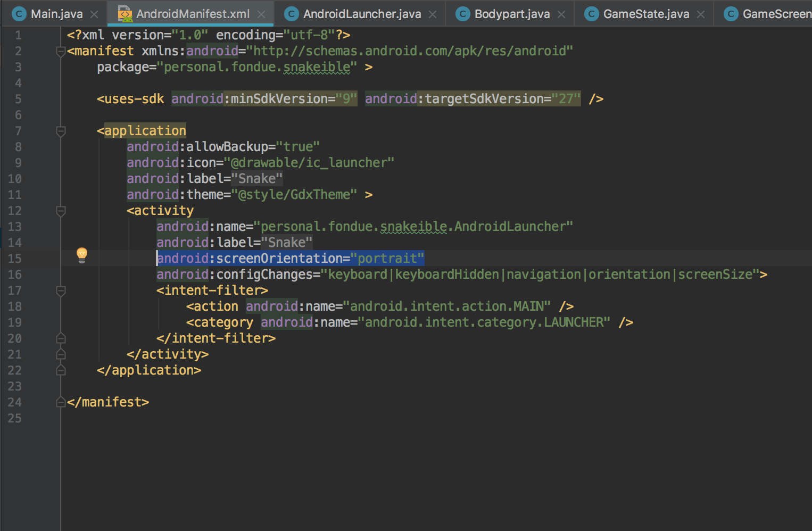The image size is (812, 531).
Task: Collapse the activity element fold arrow on line 12
Action: [60, 211]
